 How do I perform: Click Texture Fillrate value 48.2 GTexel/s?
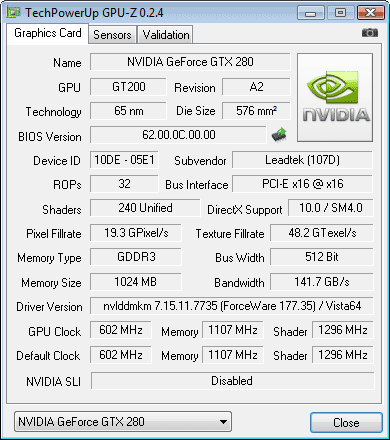(322, 233)
